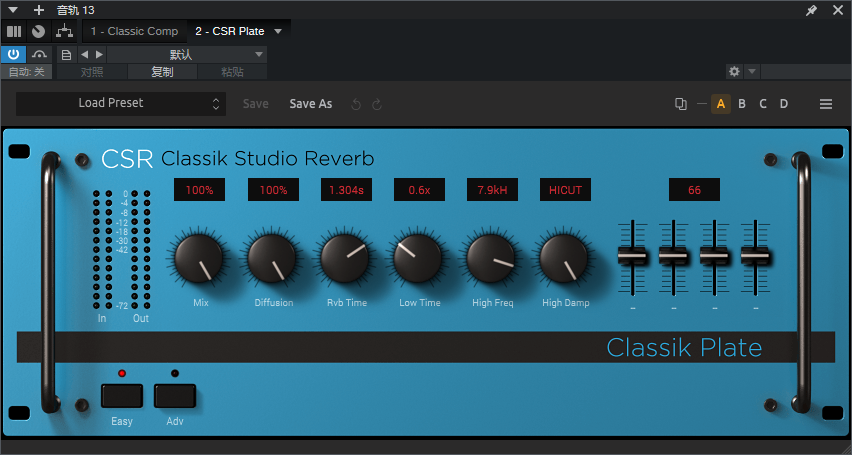Collapse the track 13 triangle menu
This screenshot has width=852, height=455.
tap(13, 10)
